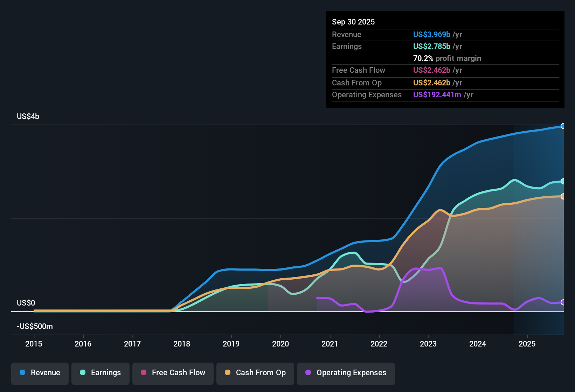Select the teal Earnings legend dot
Image resolution: width=575 pixels, height=392 pixels.
click(83, 373)
